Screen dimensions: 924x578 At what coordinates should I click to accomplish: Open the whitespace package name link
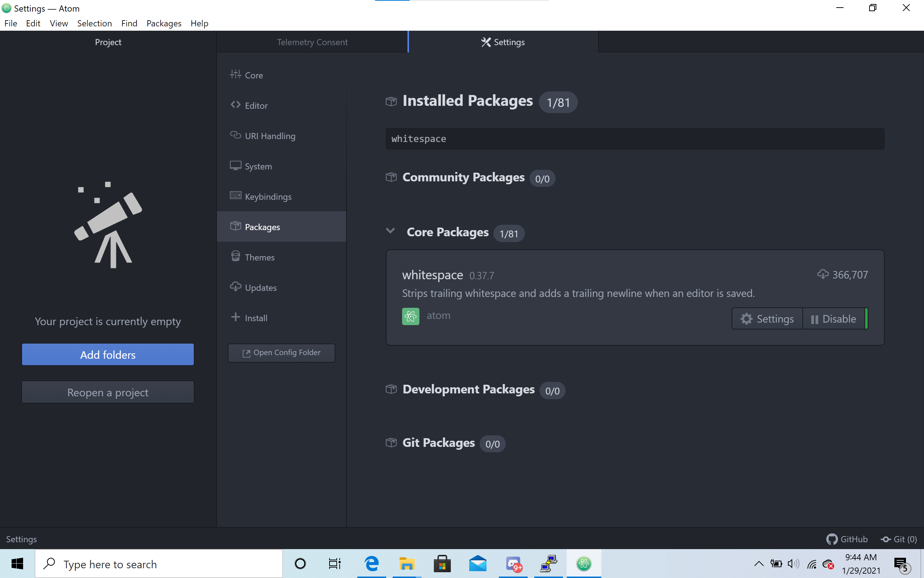pos(433,275)
